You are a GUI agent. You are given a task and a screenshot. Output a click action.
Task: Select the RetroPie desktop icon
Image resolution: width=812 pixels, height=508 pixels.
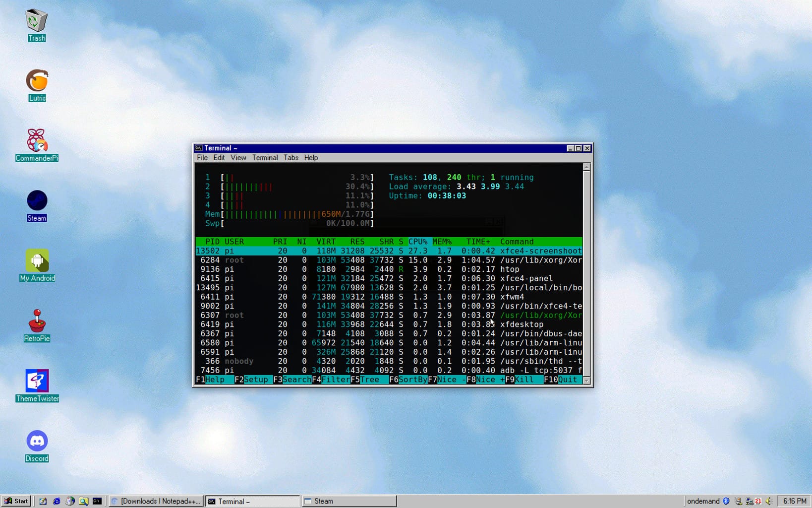[x=37, y=325]
